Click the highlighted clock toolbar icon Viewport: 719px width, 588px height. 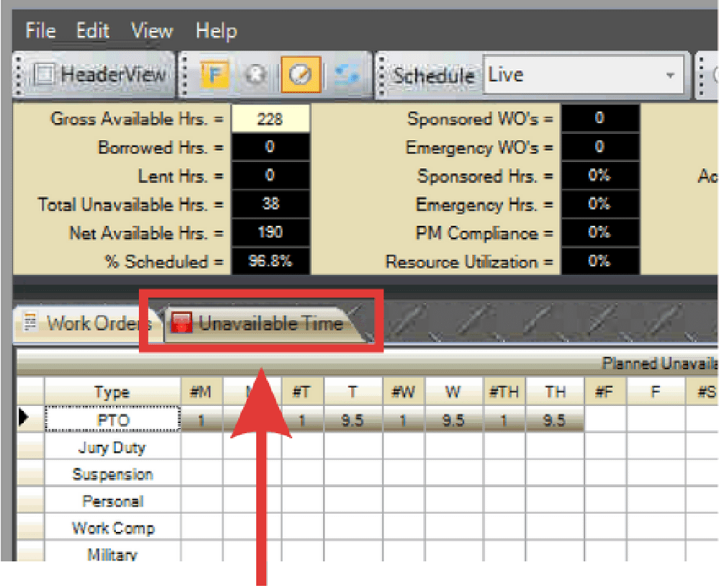(300, 76)
